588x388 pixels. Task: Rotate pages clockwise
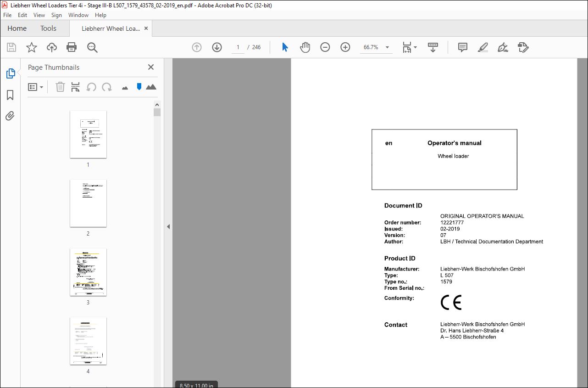pos(107,87)
